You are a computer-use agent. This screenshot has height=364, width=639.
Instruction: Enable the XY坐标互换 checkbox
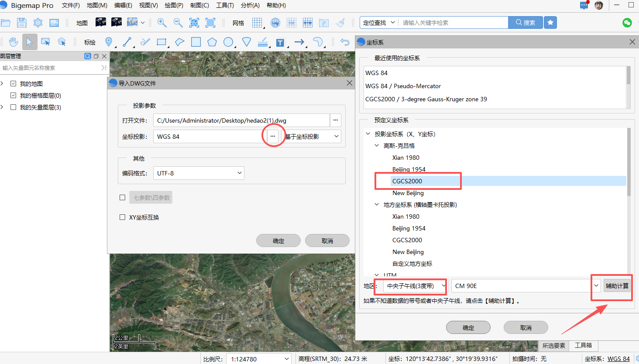point(123,217)
